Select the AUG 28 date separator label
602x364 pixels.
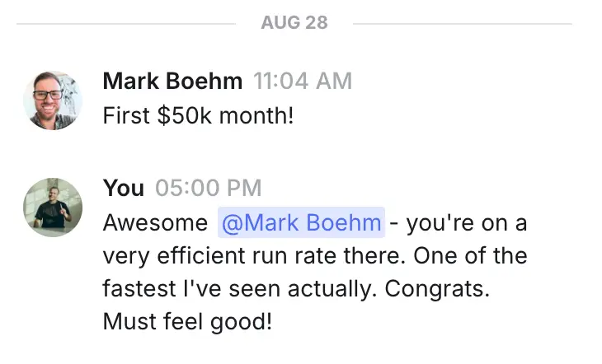294,22
